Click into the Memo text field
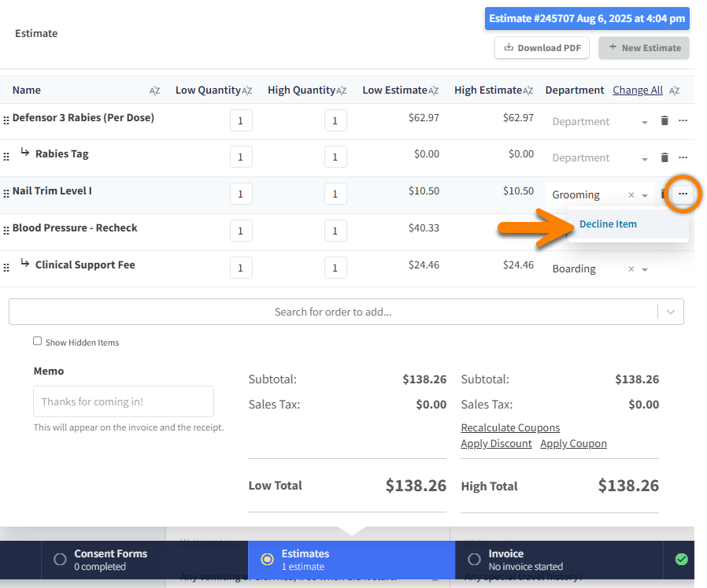 point(124,401)
